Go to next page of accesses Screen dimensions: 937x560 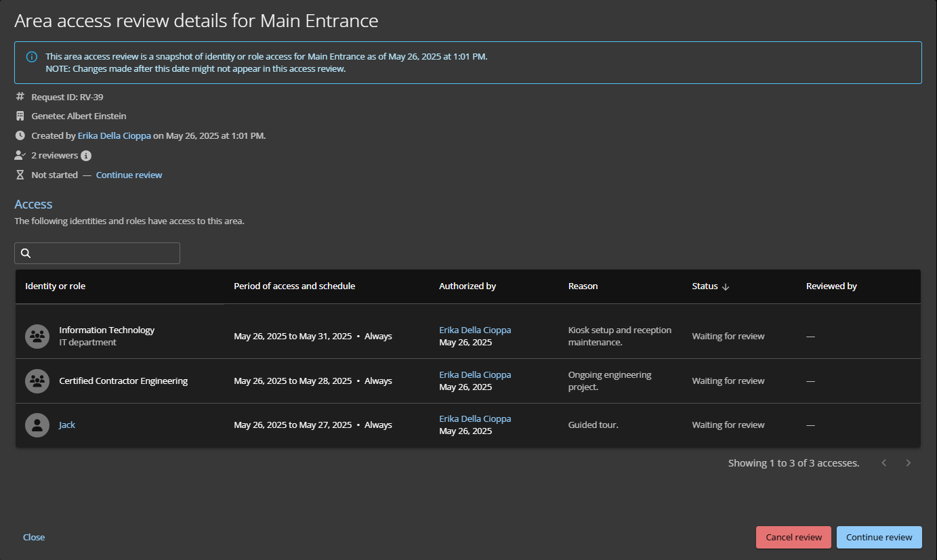pos(909,463)
